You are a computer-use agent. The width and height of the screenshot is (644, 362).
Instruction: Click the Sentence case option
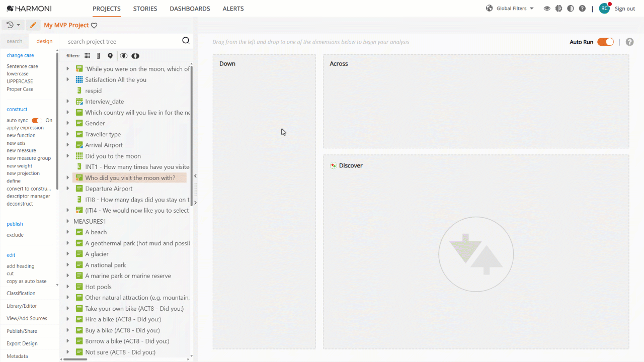coord(22,66)
